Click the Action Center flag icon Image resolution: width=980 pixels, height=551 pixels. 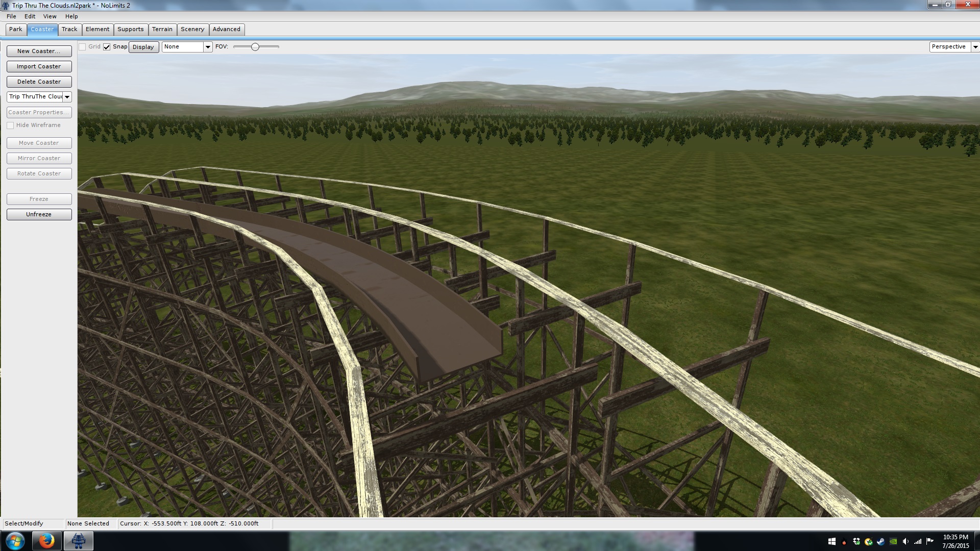(929, 541)
